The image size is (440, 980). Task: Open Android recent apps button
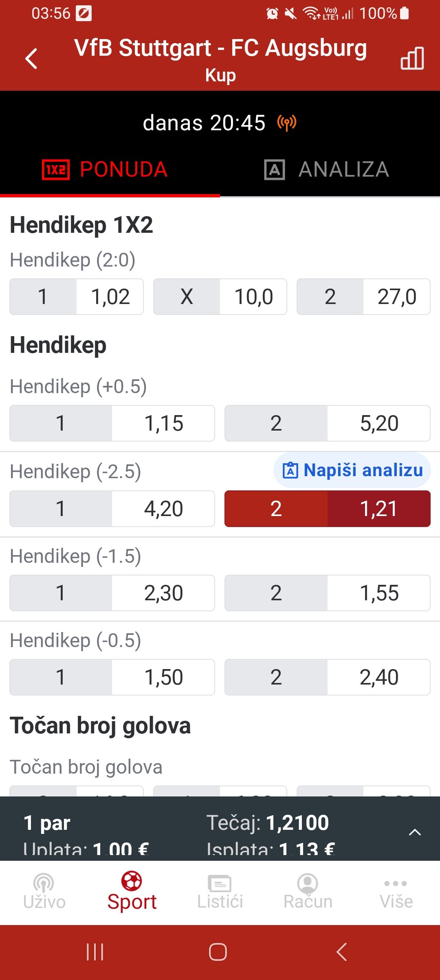pyautogui.click(x=95, y=952)
